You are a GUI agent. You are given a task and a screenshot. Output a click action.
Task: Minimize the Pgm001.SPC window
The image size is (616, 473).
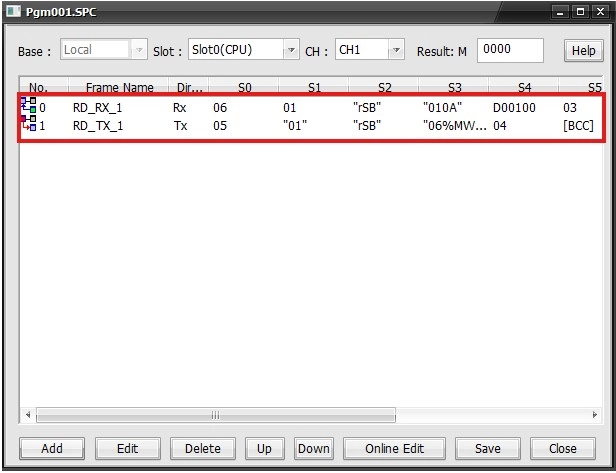[x=561, y=12]
